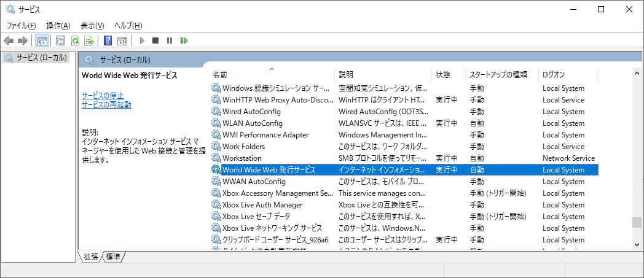644x278 pixels.
Task: Click the Back arrow toolbar icon
Action: [x=9, y=41]
